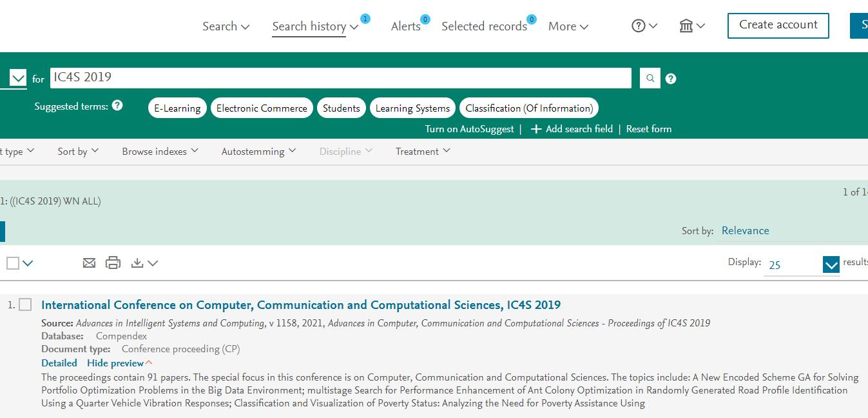This screenshot has width=868, height=418.
Task: Tick the checkbox for result 1
Action: tap(25, 304)
